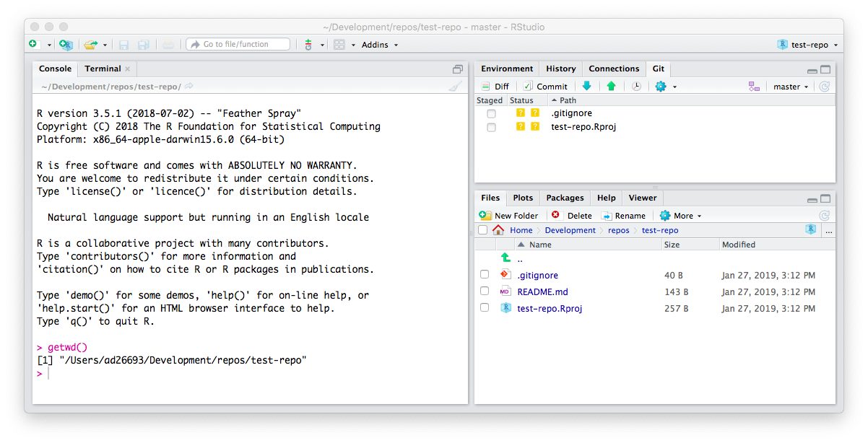The height and width of the screenshot is (443, 868).
Task: Click the open file folder icon
Action: (90, 45)
